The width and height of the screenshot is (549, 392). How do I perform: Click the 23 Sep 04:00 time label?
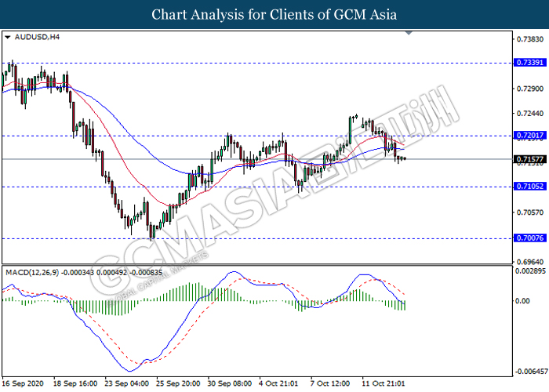pos(127,383)
